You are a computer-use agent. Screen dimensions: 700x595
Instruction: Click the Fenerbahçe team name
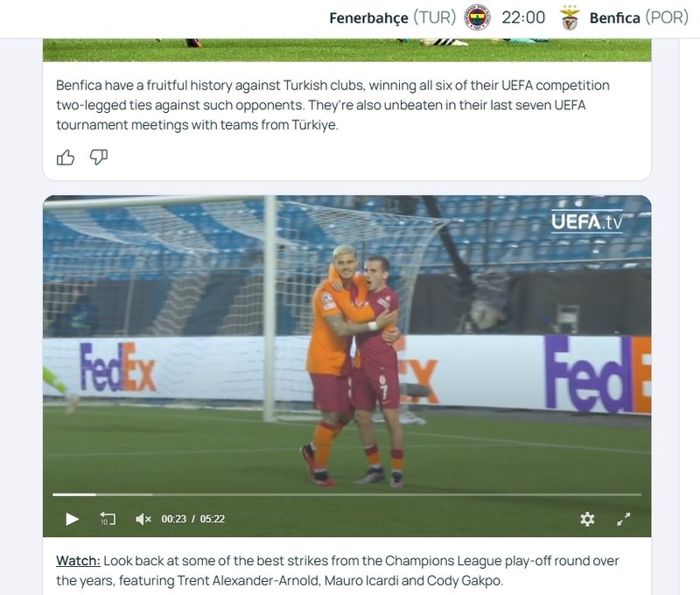tap(368, 17)
